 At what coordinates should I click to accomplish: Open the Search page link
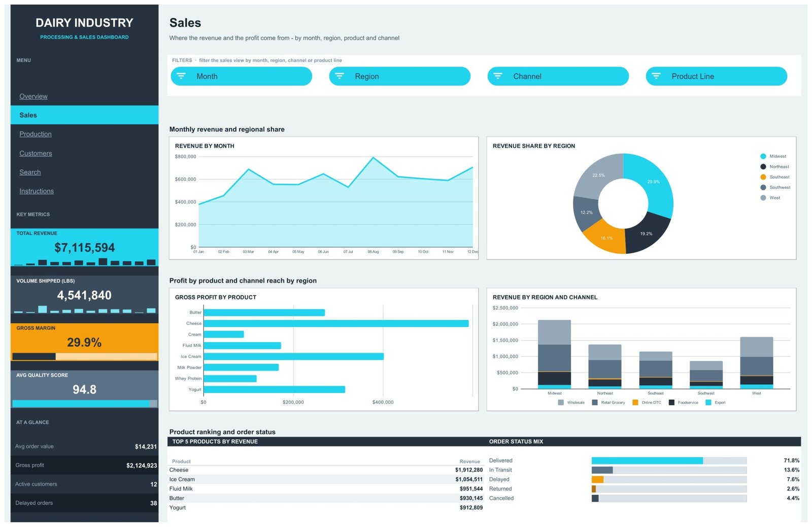click(30, 172)
